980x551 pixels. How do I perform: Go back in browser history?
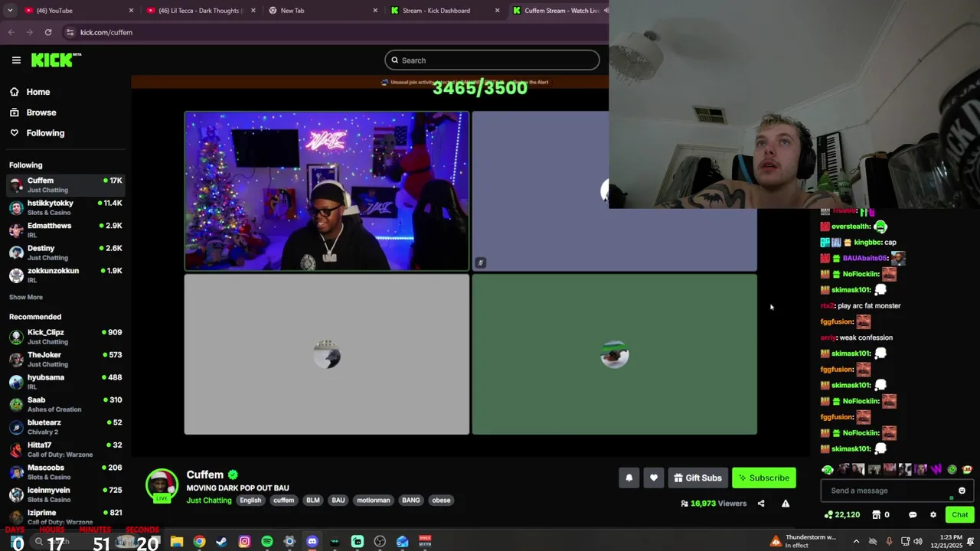pyautogui.click(x=11, y=32)
